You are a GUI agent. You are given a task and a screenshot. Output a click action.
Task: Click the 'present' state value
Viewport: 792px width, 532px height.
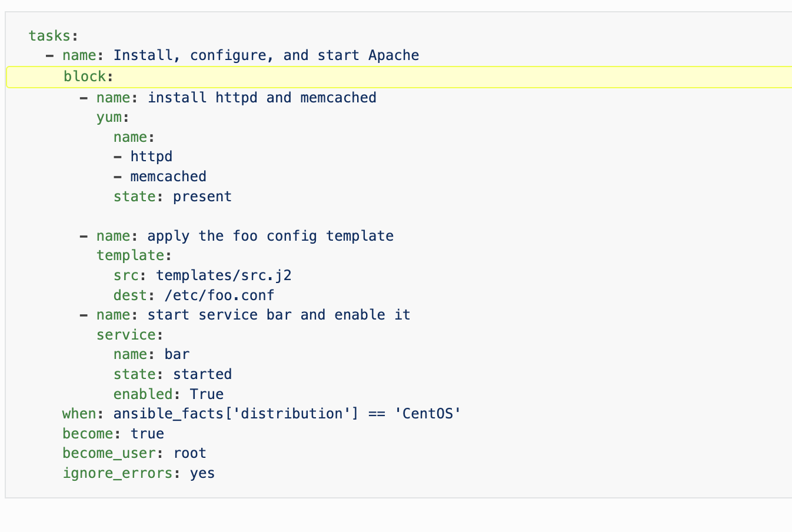(x=202, y=197)
